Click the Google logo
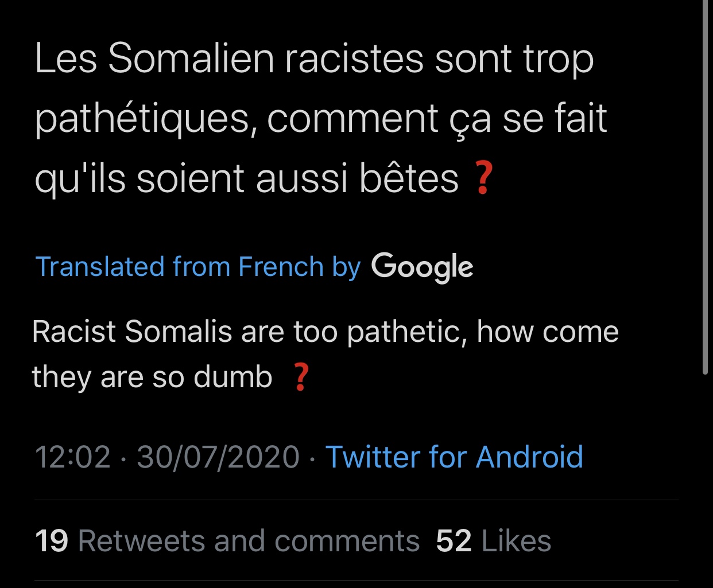 pos(422,267)
